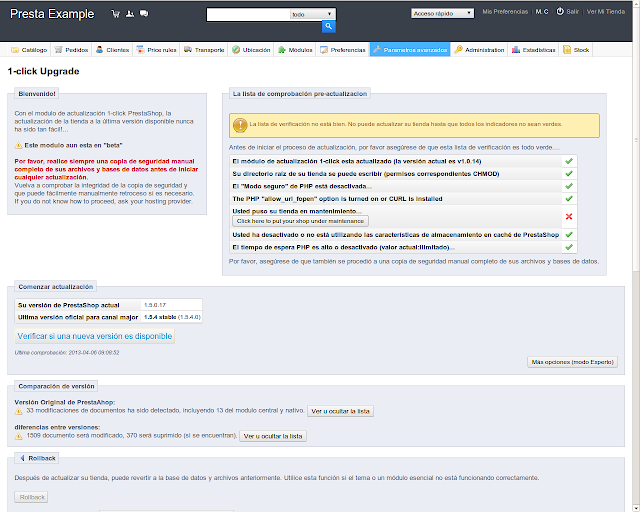Focus the top search input field
This screenshot has height=512, width=640.
(x=248, y=14)
